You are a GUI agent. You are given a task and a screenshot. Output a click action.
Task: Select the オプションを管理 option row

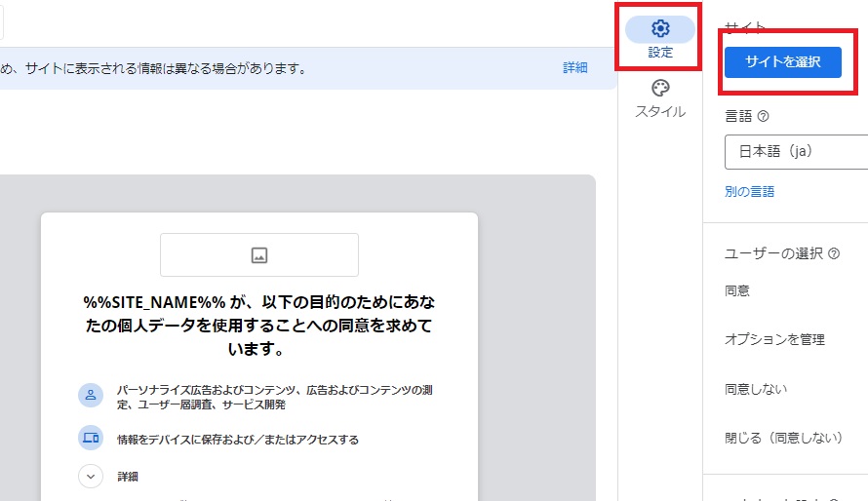tap(774, 339)
